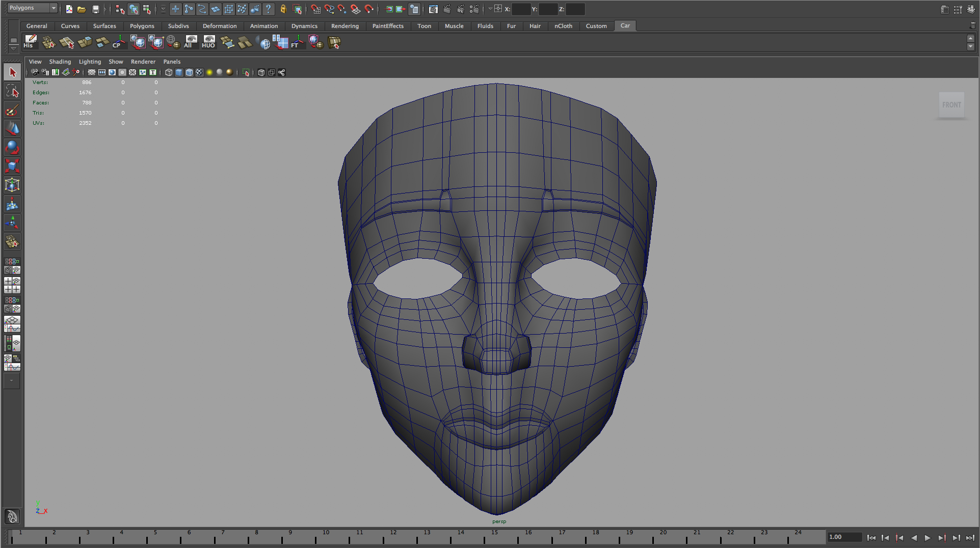Click the Move tool cone icon
Viewport: 980px width, 548px height.
point(12,128)
